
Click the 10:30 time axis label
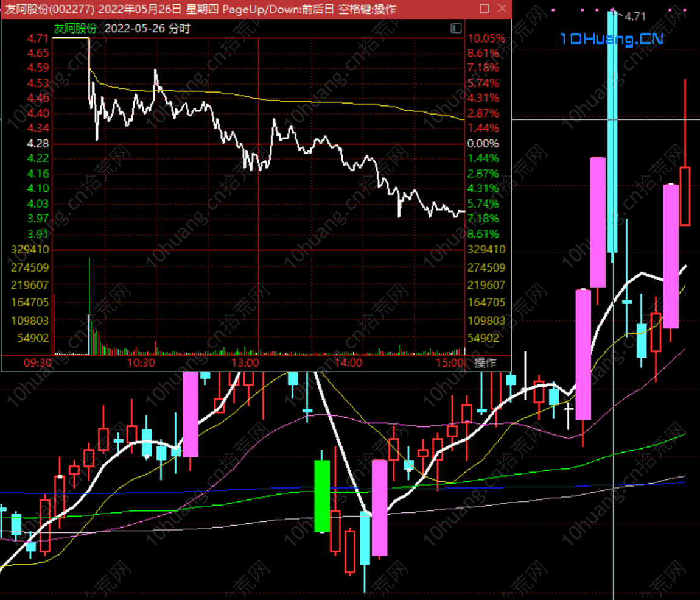pyautogui.click(x=141, y=362)
